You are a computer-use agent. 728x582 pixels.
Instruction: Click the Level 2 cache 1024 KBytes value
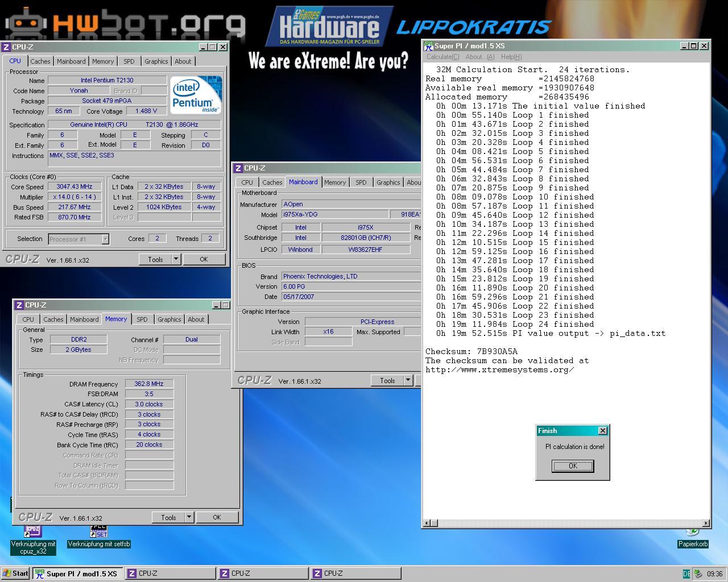point(164,207)
